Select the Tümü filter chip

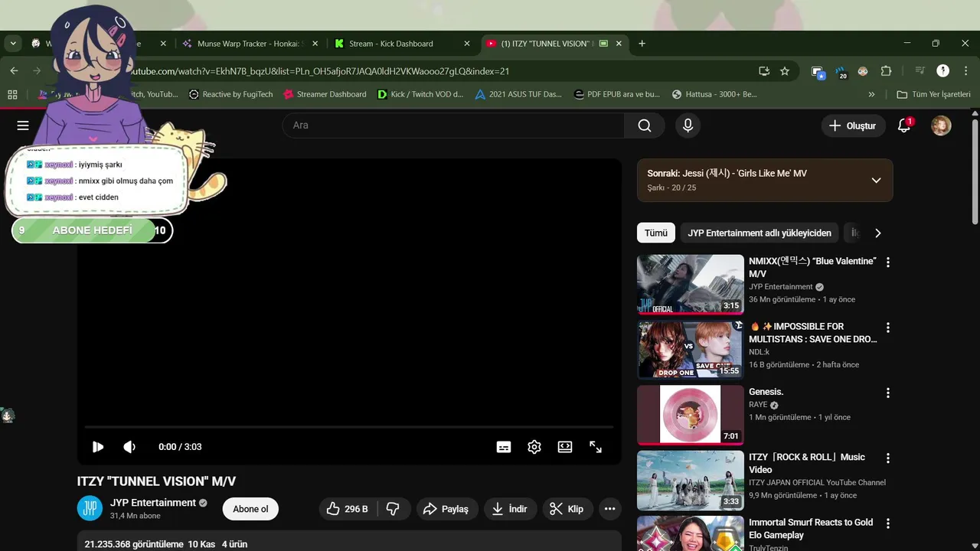pyautogui.click(x=656, y=233)
